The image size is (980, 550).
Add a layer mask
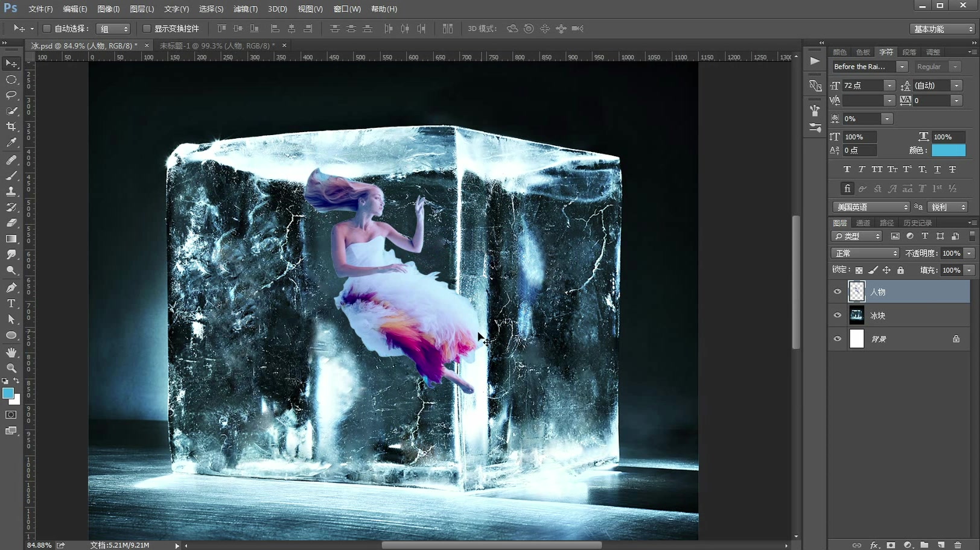(891, 545)
